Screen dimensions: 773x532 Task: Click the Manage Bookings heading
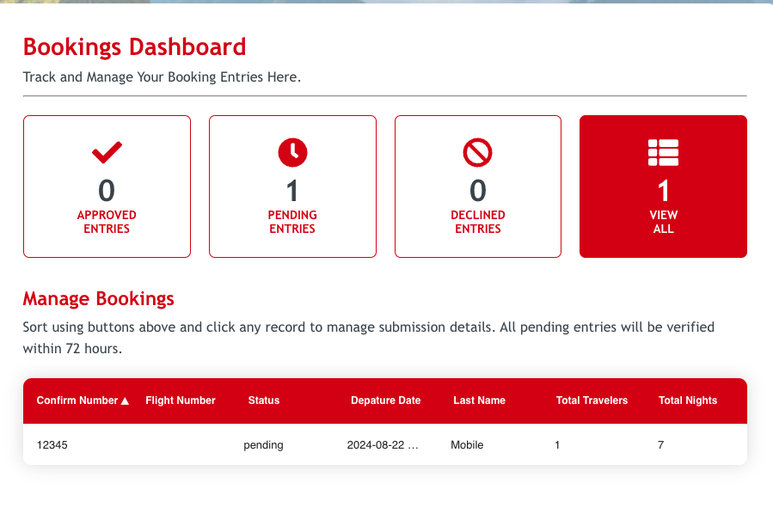click(99, 298)
